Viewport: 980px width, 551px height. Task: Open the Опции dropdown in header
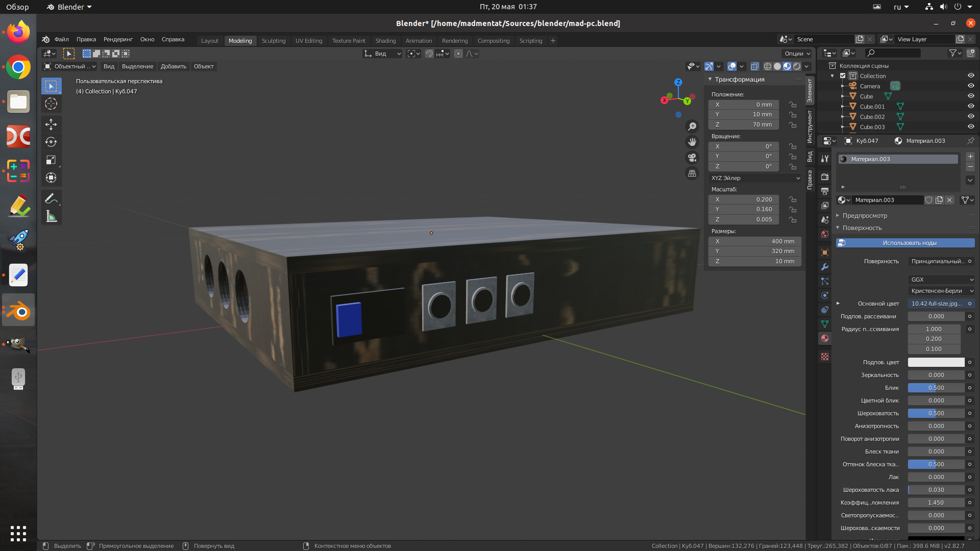tap(797, 54)
